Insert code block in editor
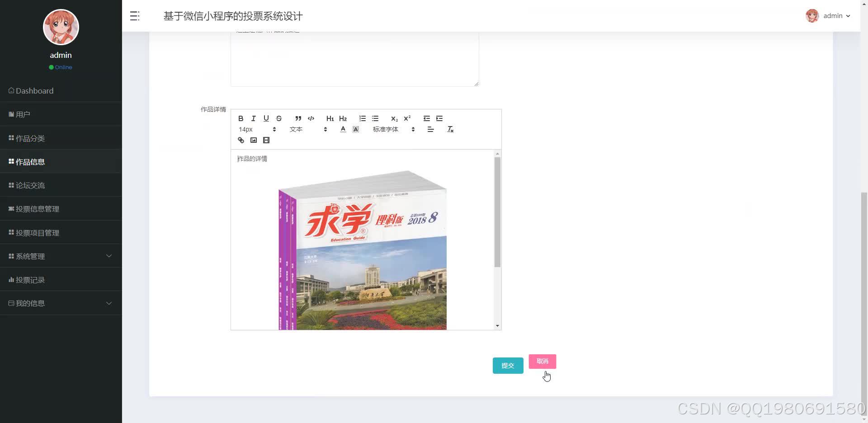This screenshot has width=868, height=423. click(x=311, y=118)
